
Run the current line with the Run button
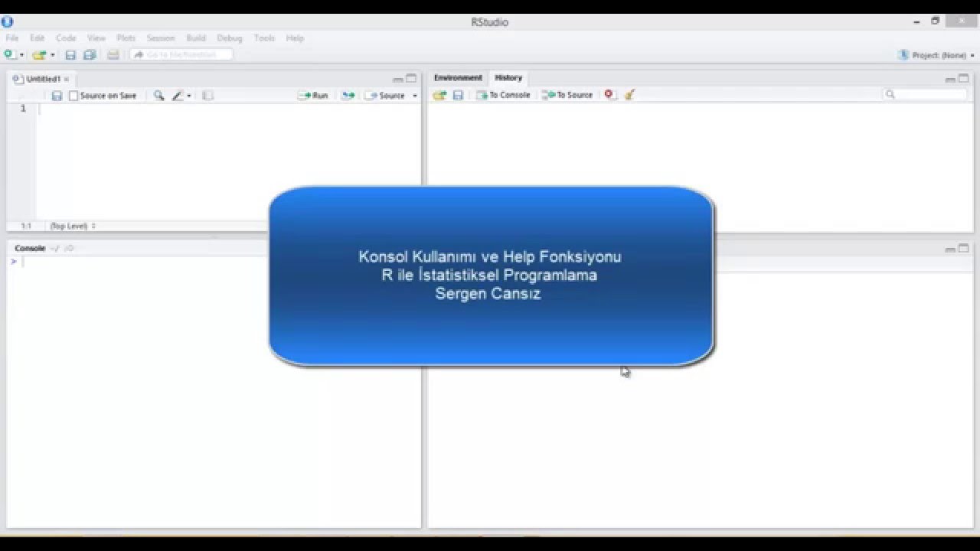[x=313, y=96]
